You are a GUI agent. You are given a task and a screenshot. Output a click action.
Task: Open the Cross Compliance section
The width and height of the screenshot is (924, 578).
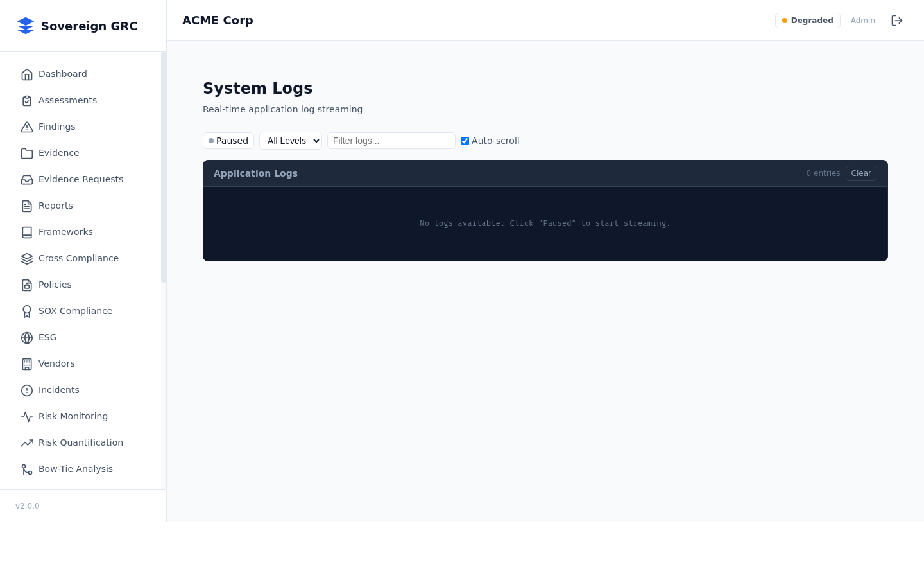pyautogui.click(x=78, y=258)
